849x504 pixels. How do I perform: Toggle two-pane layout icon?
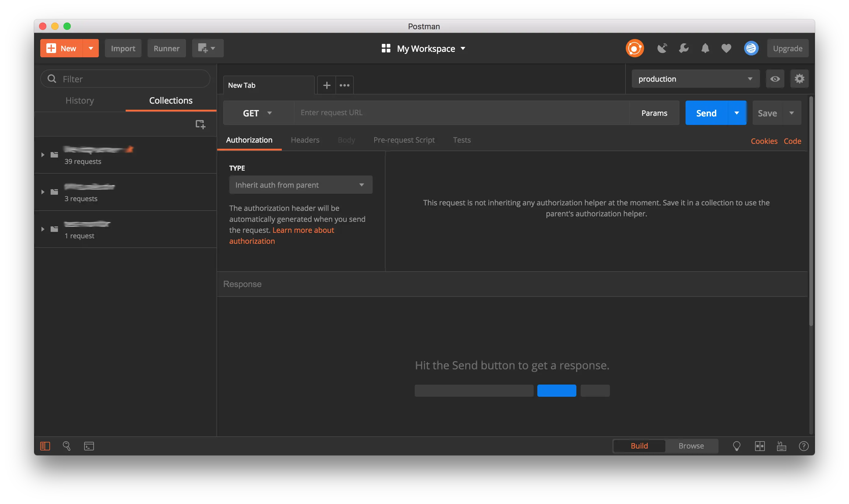pos(760,446)
